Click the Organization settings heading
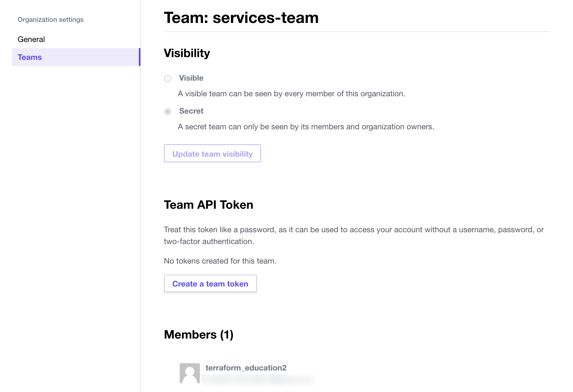The width and height of the screenshot is (573, 392). [51, 20]
